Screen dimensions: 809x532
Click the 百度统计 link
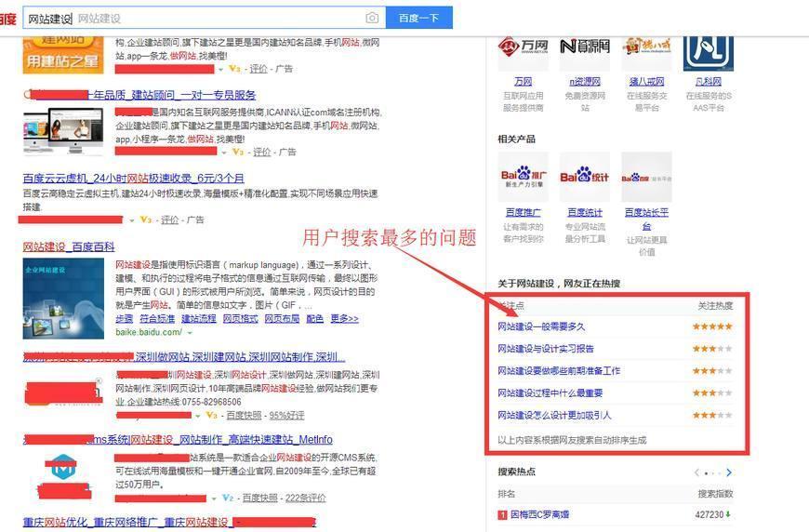[x=585, y=212]
